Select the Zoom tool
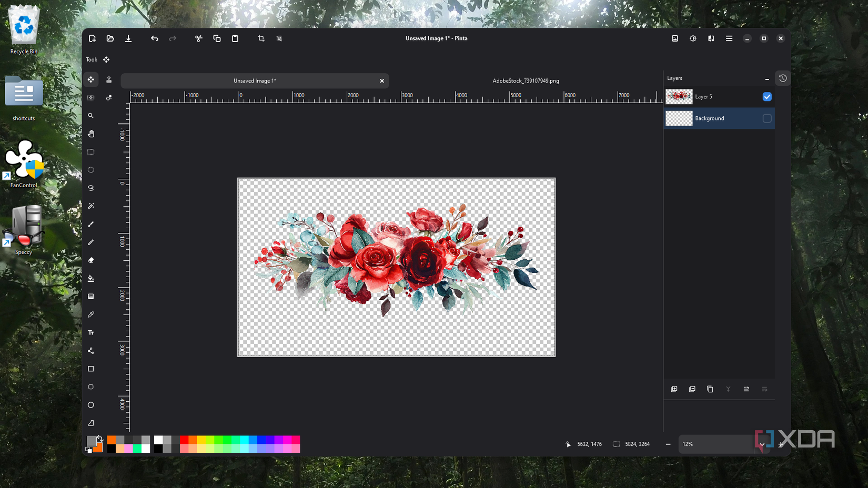The image size is (868, 488). point(91,116)
